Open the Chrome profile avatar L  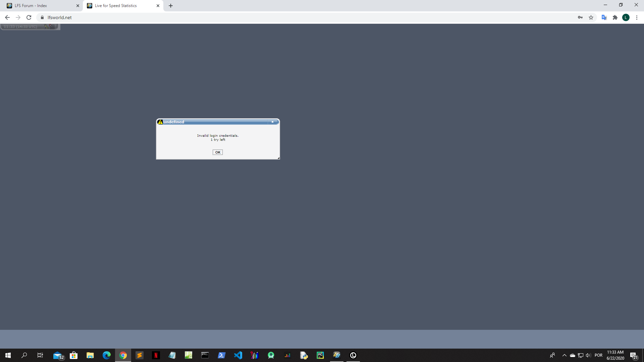click(626, 17)
